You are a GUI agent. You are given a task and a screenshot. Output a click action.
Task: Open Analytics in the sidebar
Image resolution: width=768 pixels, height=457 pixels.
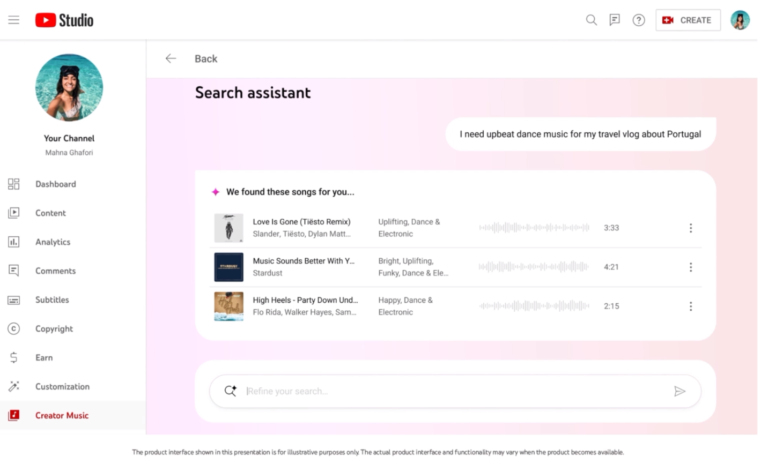point(52,242)
